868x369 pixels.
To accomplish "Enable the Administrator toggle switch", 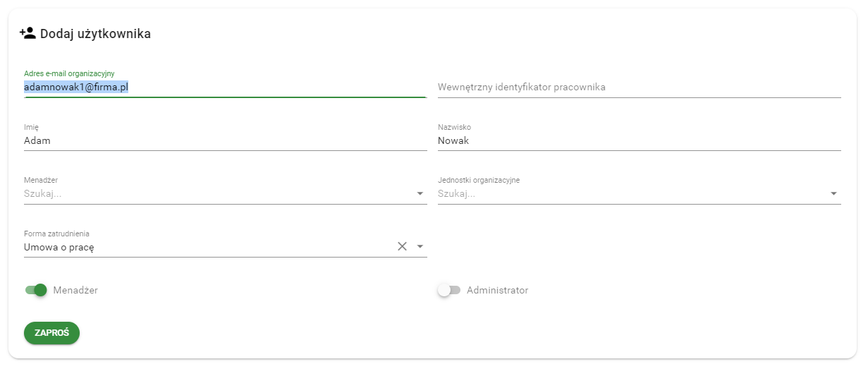I will [448, 290].
